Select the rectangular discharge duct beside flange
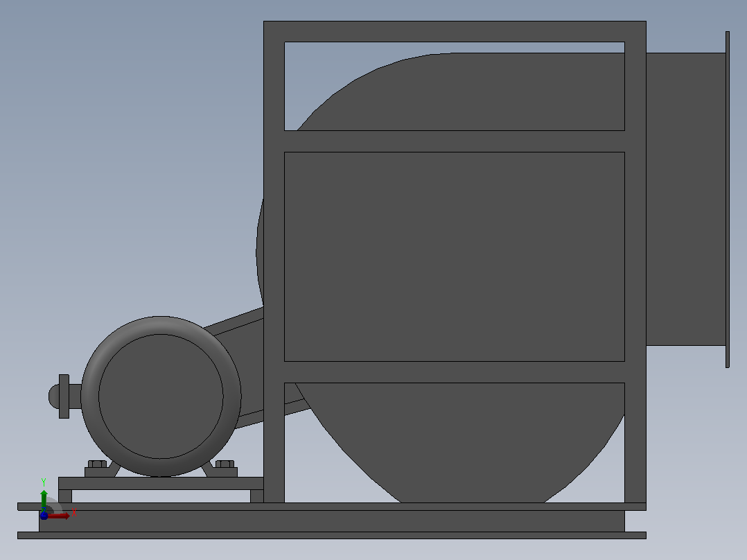 (x=685, y=199)
